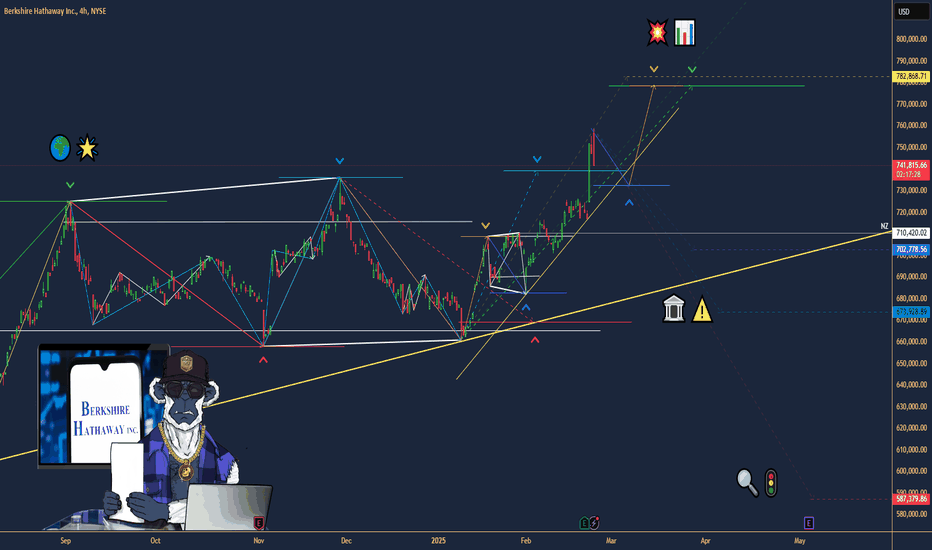Click Apr on the time axis
The image size is (932, 550).
pyautogui.click(x=706, y=540)
